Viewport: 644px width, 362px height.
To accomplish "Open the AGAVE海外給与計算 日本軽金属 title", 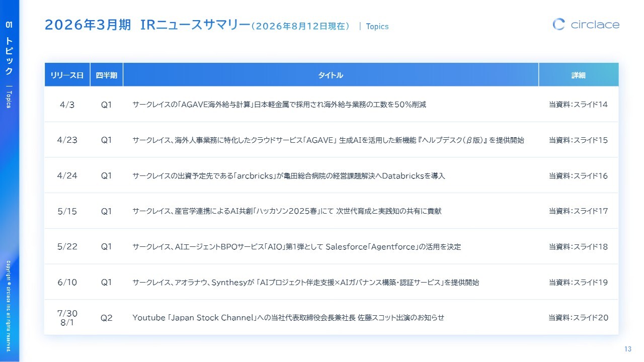I will point(279,105).
